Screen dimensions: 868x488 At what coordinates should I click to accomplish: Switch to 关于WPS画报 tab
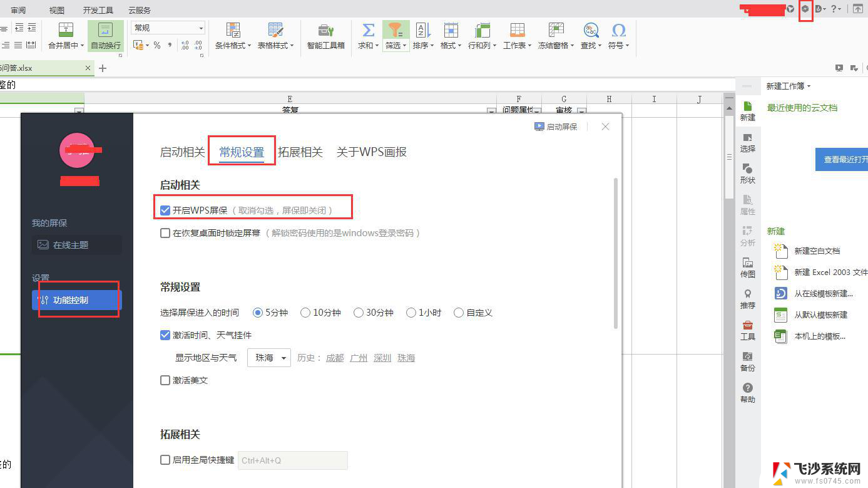(x=372, y=152)
